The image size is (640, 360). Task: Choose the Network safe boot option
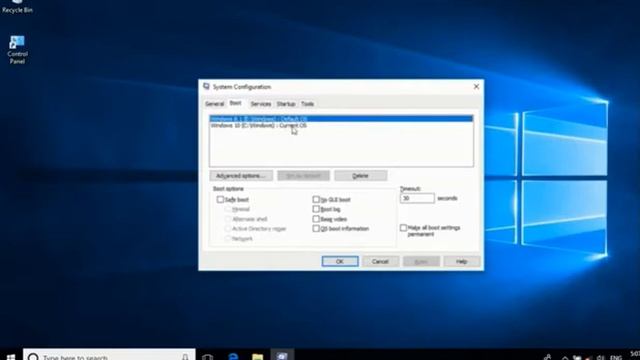point(228,239)
